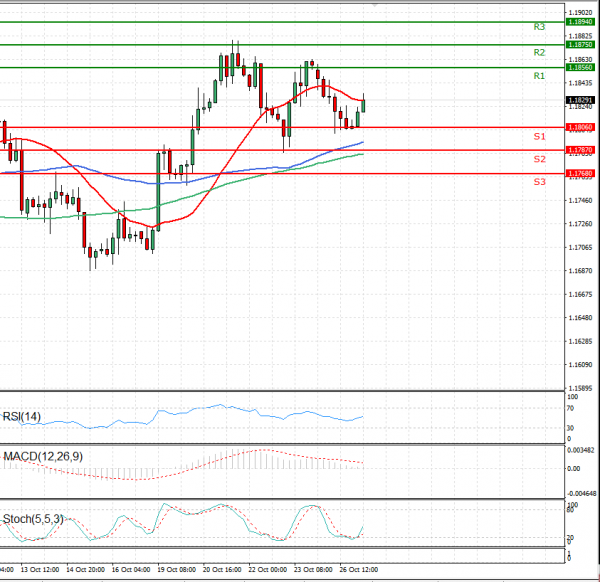Click the 1.17065 price axis value
The height and width of the screenshot is (582, 600).
[580, 247]
